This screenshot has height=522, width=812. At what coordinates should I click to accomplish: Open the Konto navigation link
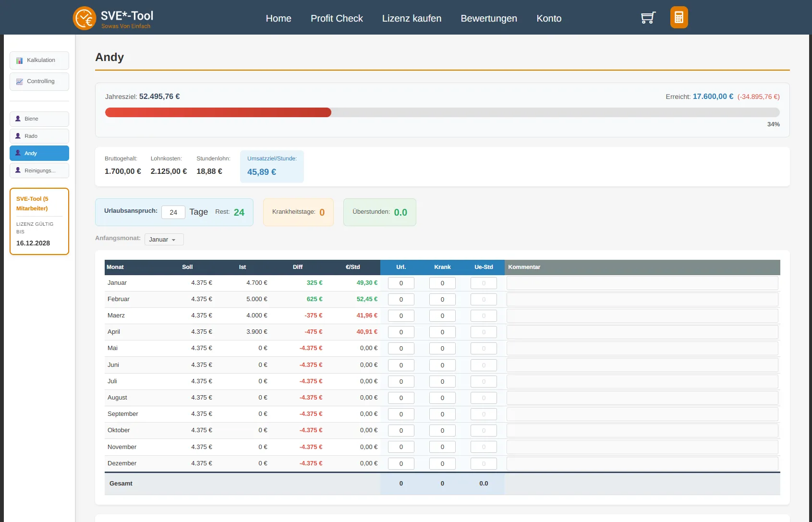(x=549, y=18)
